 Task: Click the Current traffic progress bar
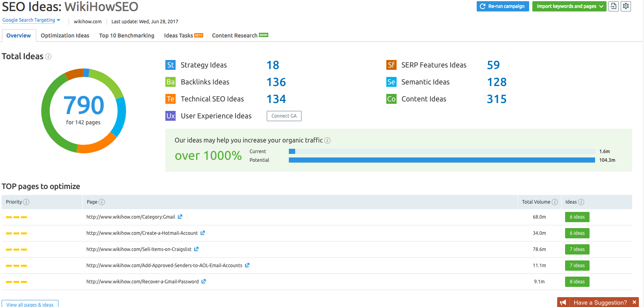pos(442,152)
